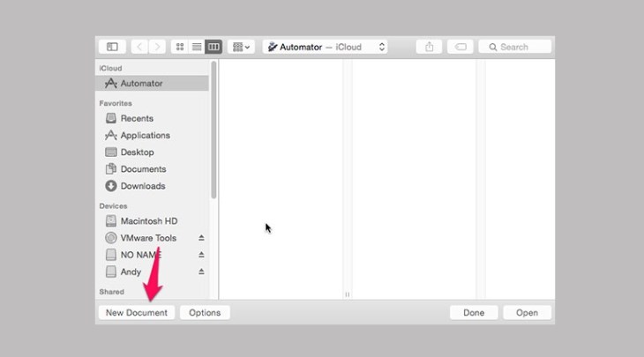Click the Favorites section header

tap(116, 103)
